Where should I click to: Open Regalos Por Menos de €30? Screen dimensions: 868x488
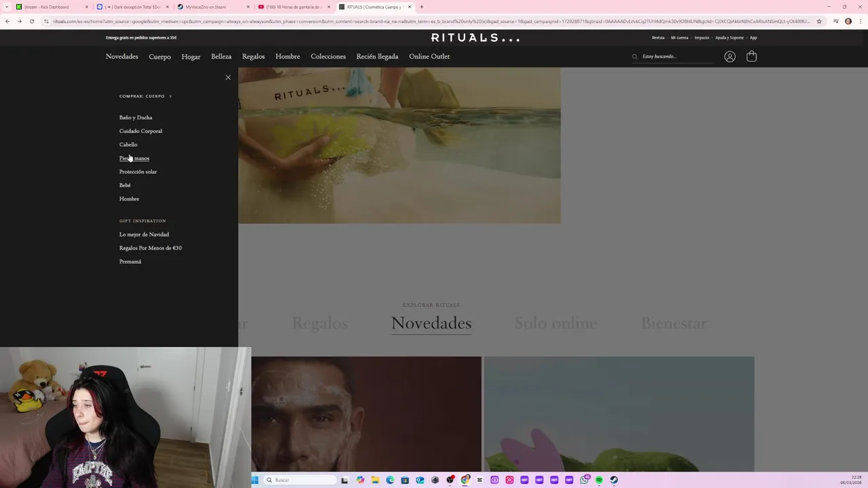pos(151,248)
